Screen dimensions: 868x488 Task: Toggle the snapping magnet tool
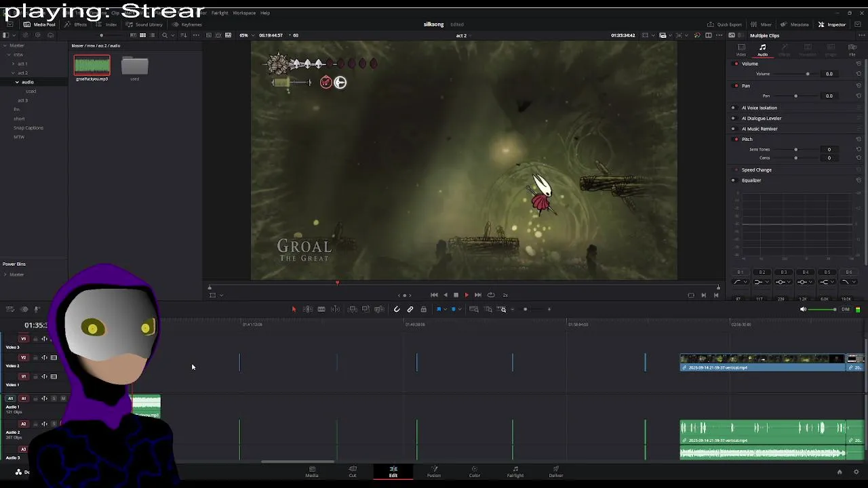(397, 309)
